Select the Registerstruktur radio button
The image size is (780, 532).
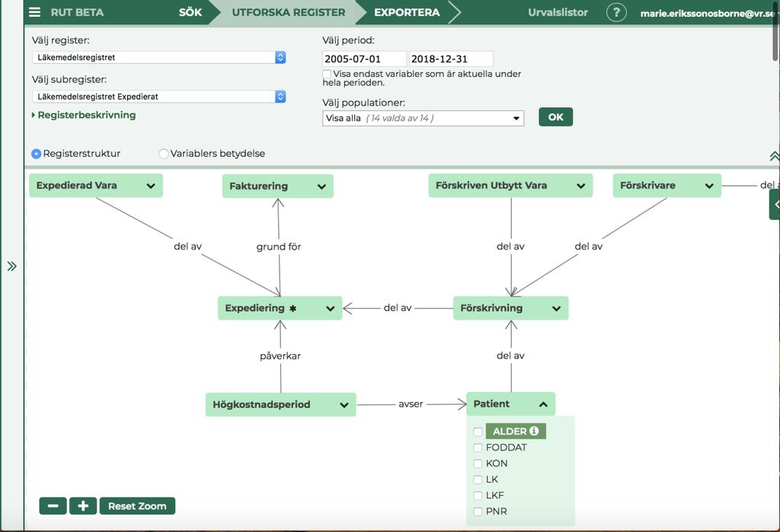click(x=36, y=154)
